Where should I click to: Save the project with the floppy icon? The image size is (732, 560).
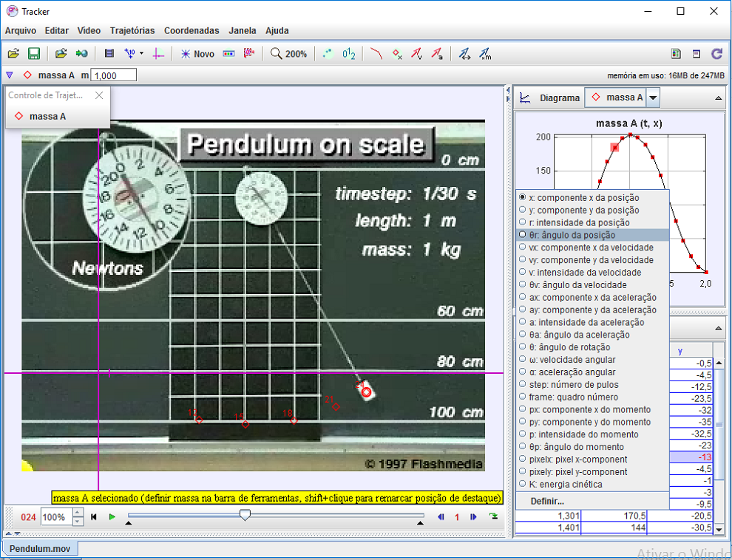coord(33,54)
